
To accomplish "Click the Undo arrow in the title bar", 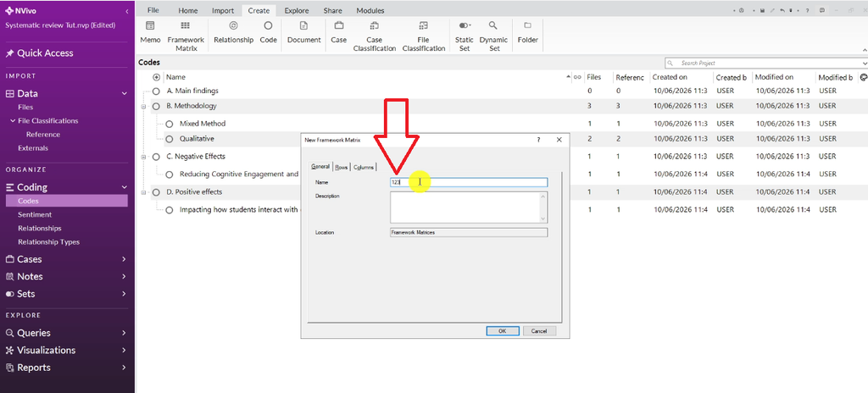I will (x=782, y=10).
